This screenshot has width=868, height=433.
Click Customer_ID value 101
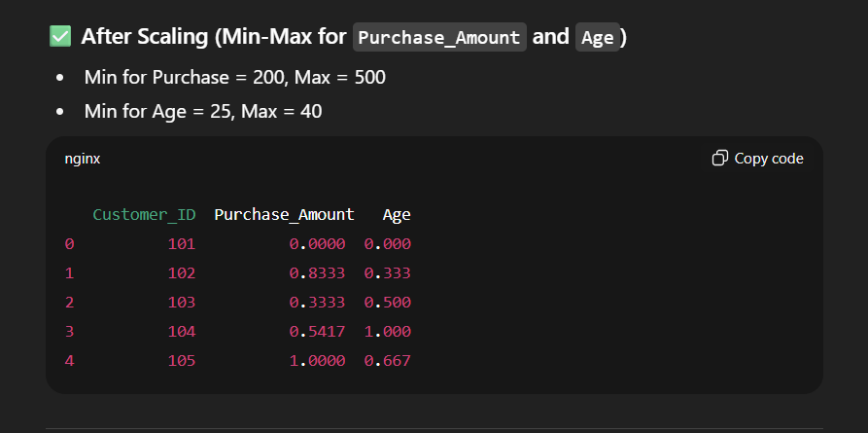coord(181,243)
